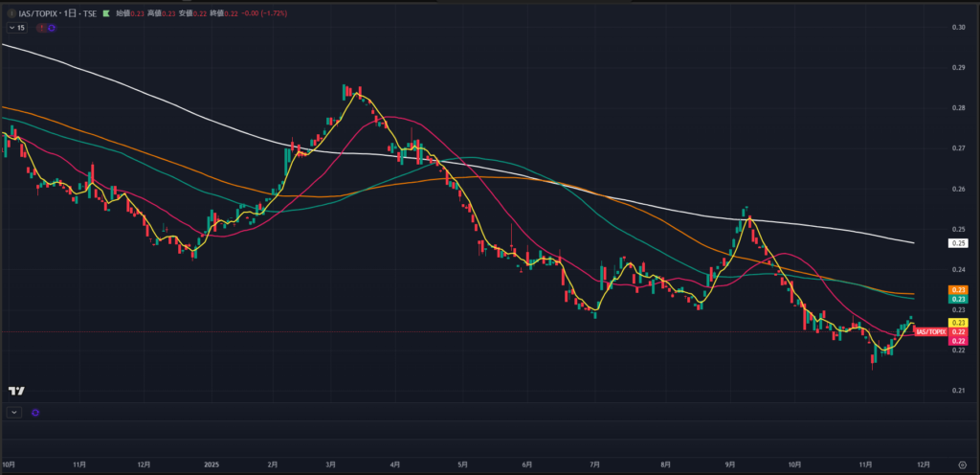
Task: Click the 2025 year marker on time axis
Action: [x=212, y=463]
